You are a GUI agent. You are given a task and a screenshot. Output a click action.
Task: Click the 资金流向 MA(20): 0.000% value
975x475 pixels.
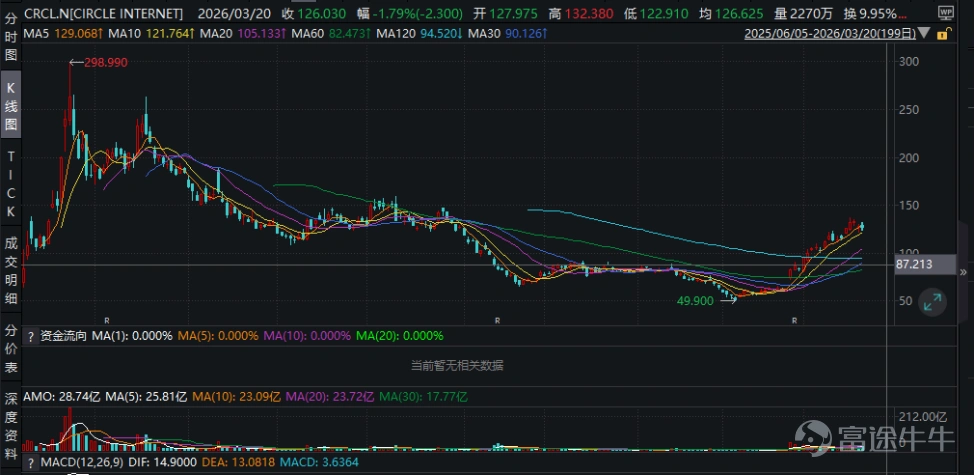[x=400, y=336]
